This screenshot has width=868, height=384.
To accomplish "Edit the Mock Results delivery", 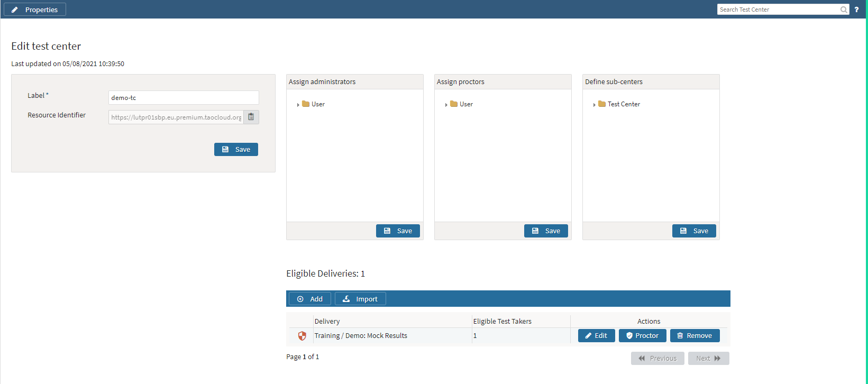I will pos(596,336).
